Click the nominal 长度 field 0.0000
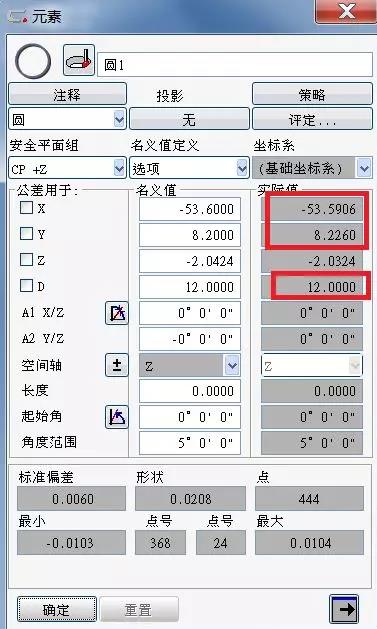This screenshot has height=629, width=377. click(x=190, y=391)
